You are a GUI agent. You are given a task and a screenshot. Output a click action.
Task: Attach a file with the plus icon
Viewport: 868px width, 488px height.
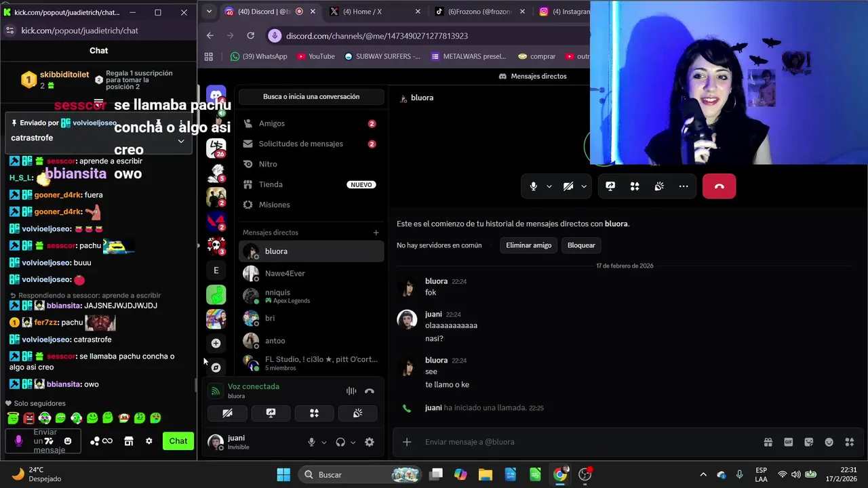407,442
